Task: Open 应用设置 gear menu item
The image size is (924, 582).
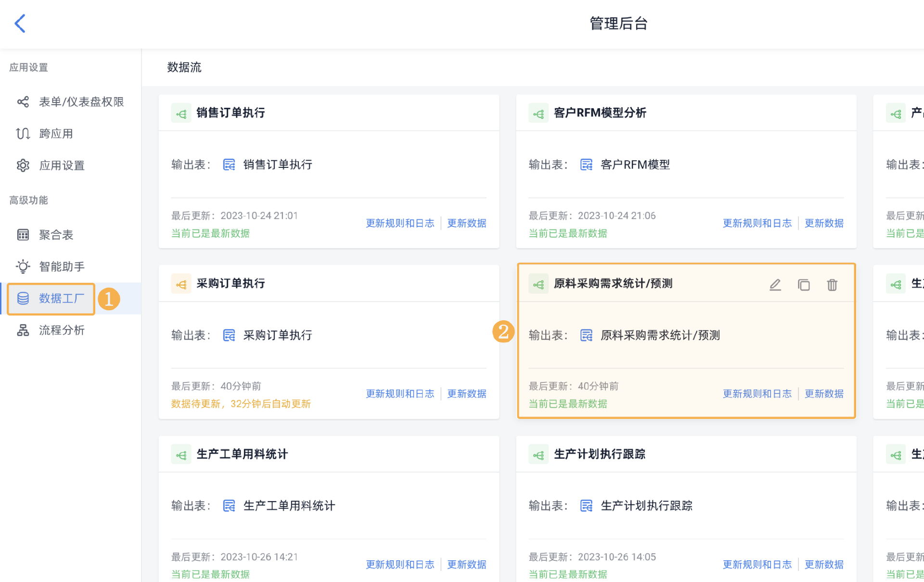Action: point(61,165)
